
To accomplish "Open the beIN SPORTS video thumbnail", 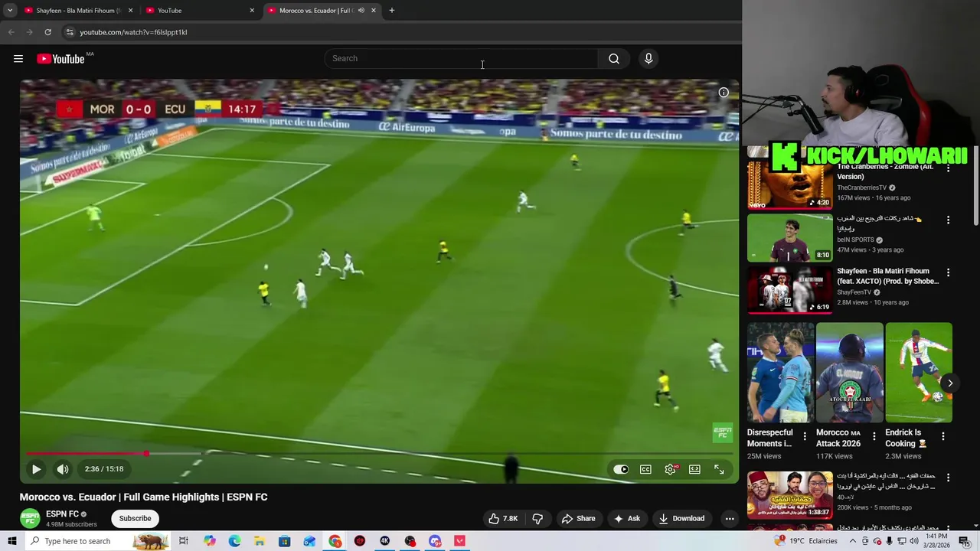I will coord(789,238).
